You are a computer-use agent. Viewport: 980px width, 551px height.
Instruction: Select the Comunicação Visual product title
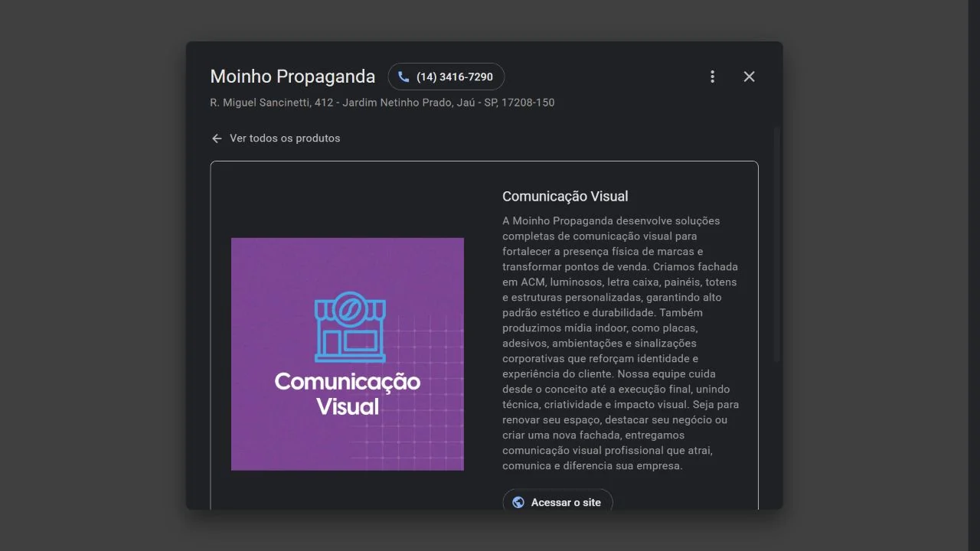(565, 197)
